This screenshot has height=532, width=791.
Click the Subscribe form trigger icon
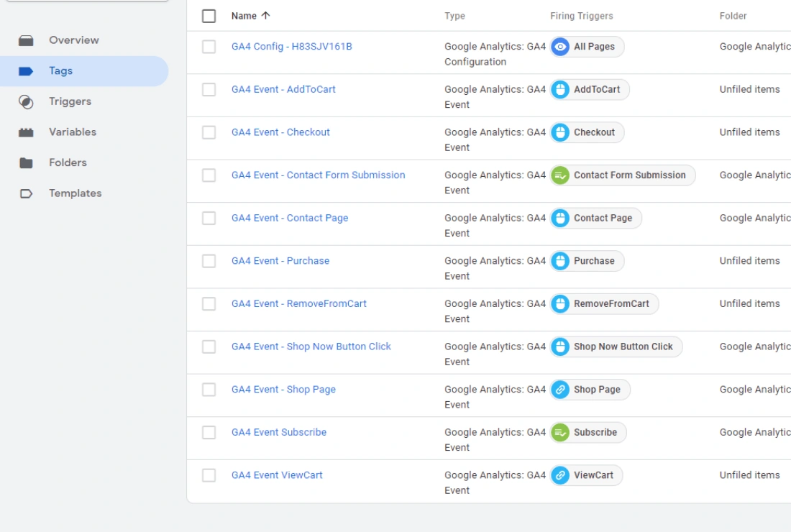point(560,433)
